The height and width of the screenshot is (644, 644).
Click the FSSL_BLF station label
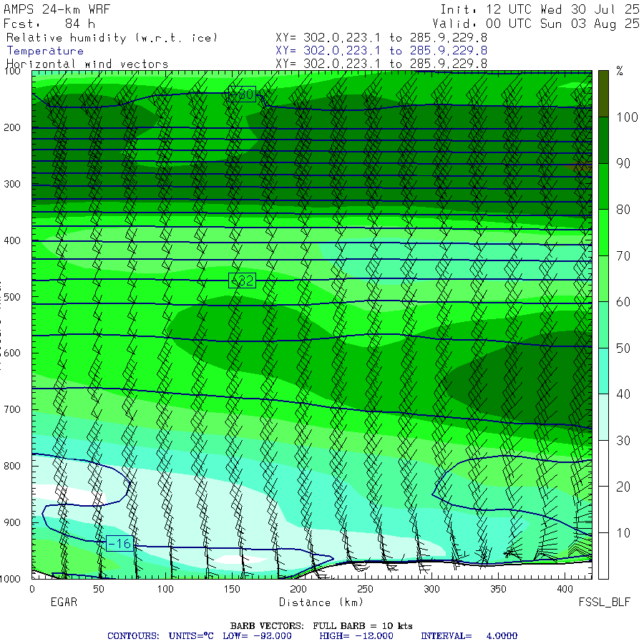pos(604,602)
